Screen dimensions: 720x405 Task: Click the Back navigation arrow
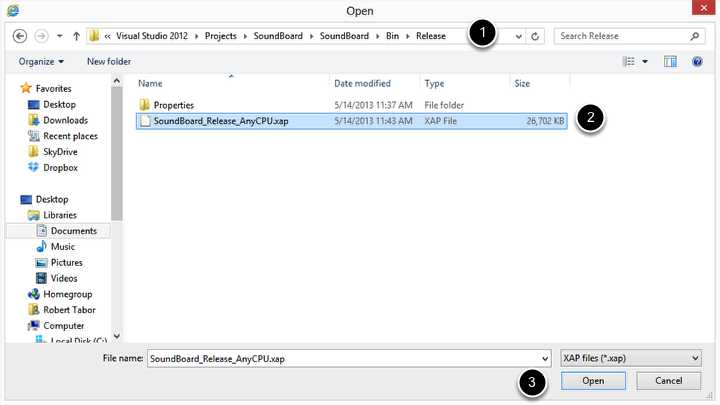[20, 36]
